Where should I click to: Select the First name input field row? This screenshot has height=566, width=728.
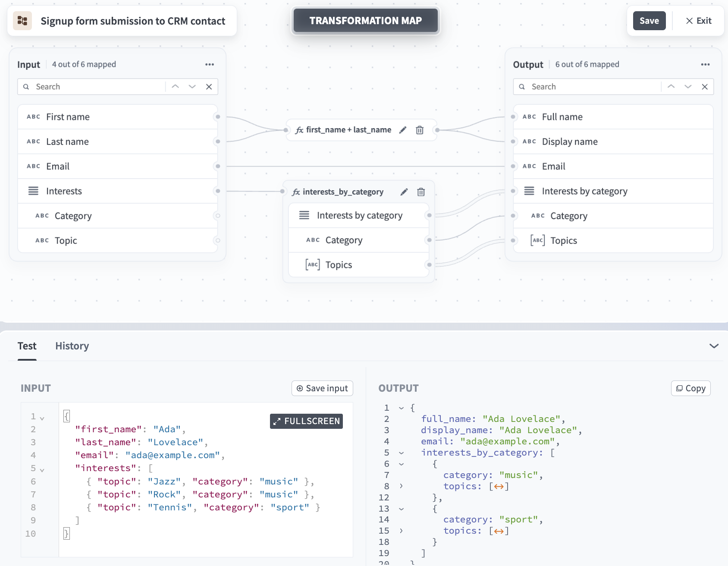117,117
